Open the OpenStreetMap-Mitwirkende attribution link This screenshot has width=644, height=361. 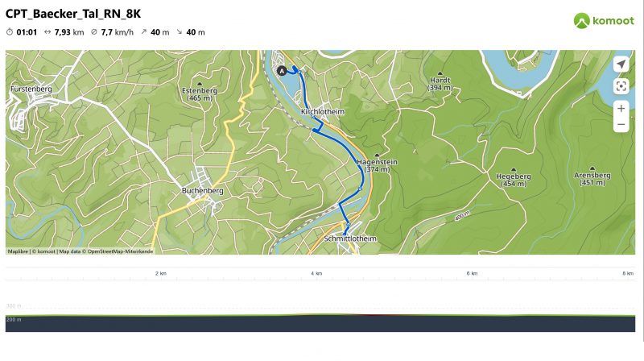[120, 251]
